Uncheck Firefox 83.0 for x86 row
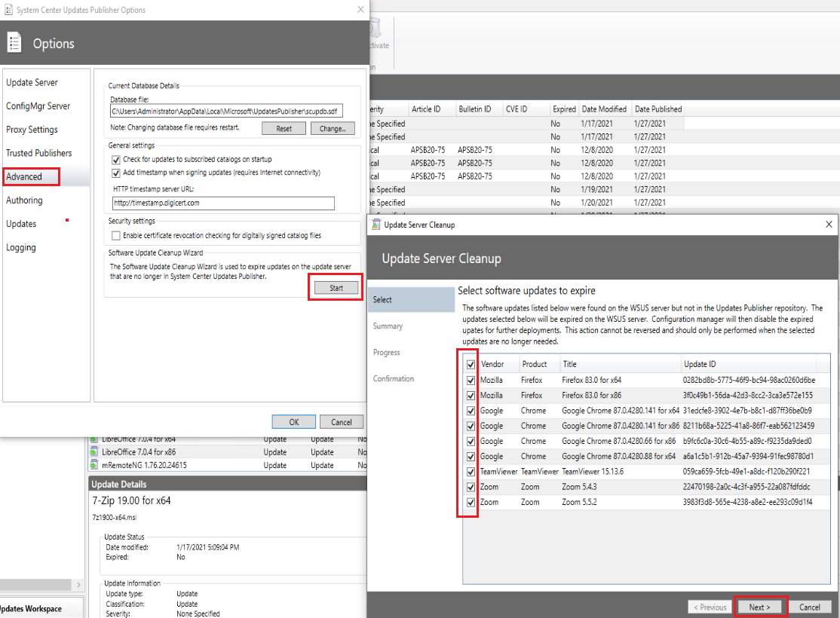840x618 pixels. [471, 396]
